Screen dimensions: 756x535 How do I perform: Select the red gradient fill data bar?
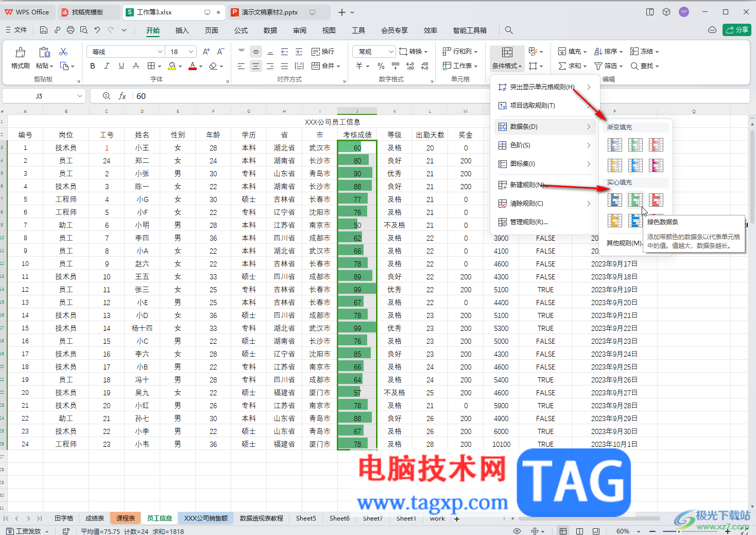(x=656, y=145)
